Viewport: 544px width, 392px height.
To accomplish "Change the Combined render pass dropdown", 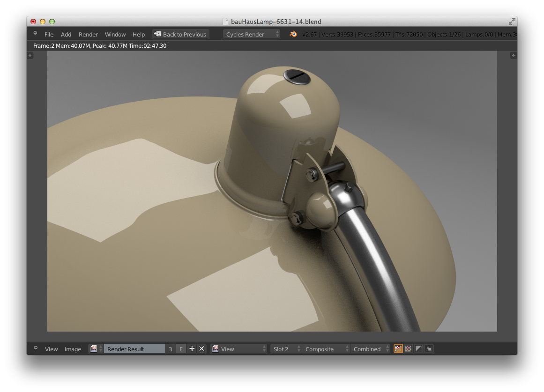I will pyautogui.click(x=370, y=348).
